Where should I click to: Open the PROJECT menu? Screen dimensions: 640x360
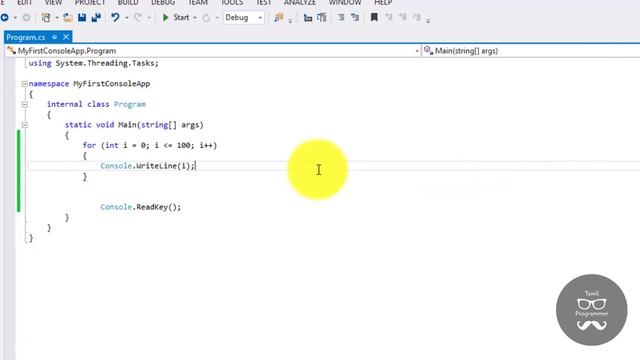(90, 2)
